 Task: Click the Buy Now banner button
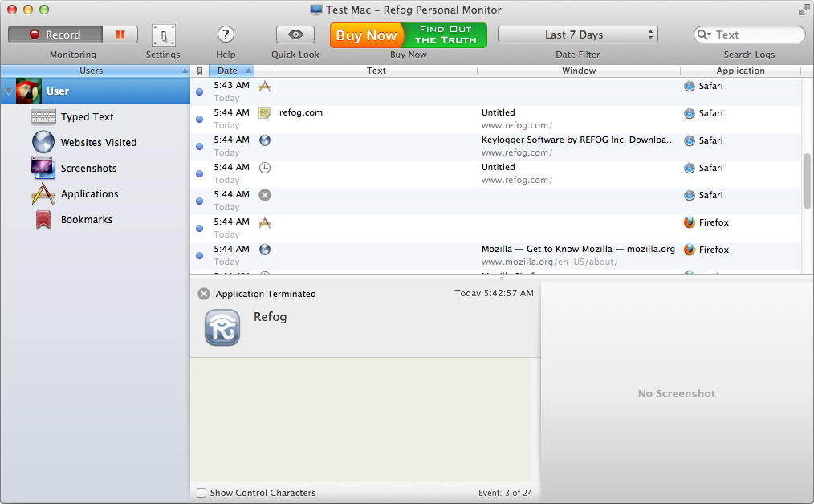click(409, 35)
